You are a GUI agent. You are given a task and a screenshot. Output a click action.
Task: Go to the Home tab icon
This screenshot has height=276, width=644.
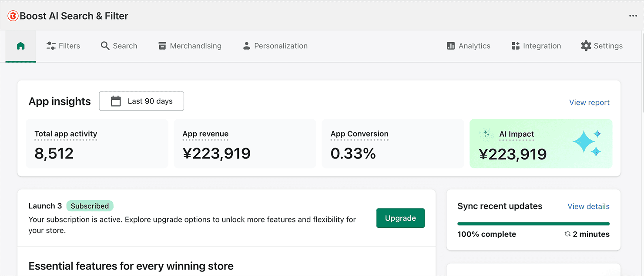[x=20, y=46]
